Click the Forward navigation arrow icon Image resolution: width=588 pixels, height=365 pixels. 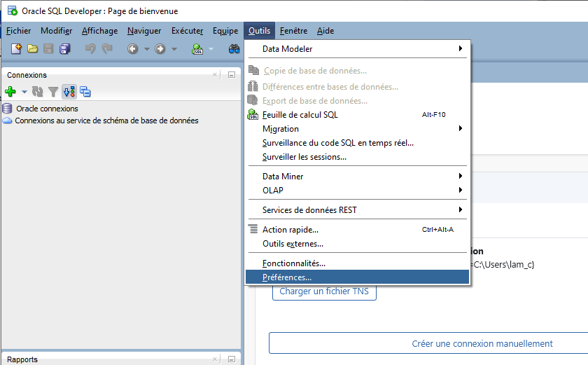coord(160,49)
